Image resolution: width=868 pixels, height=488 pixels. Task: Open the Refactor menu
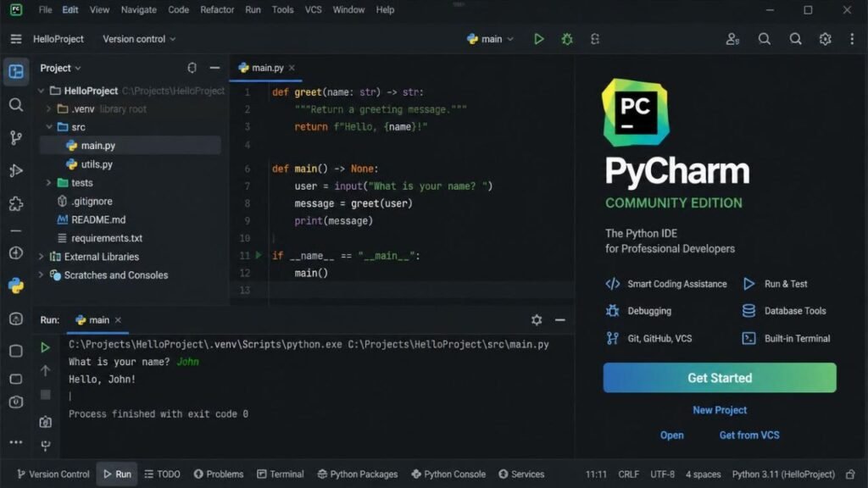217,10
